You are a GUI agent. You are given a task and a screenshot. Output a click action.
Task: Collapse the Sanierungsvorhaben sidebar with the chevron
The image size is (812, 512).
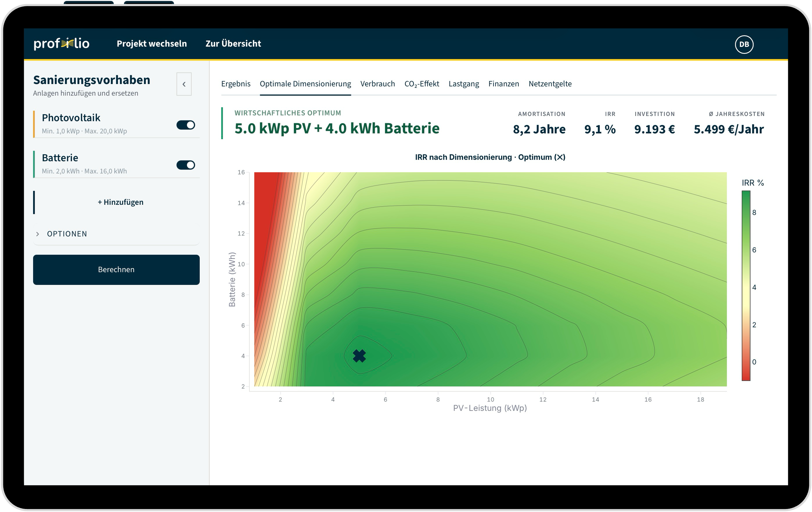click(x=184, y=84)
